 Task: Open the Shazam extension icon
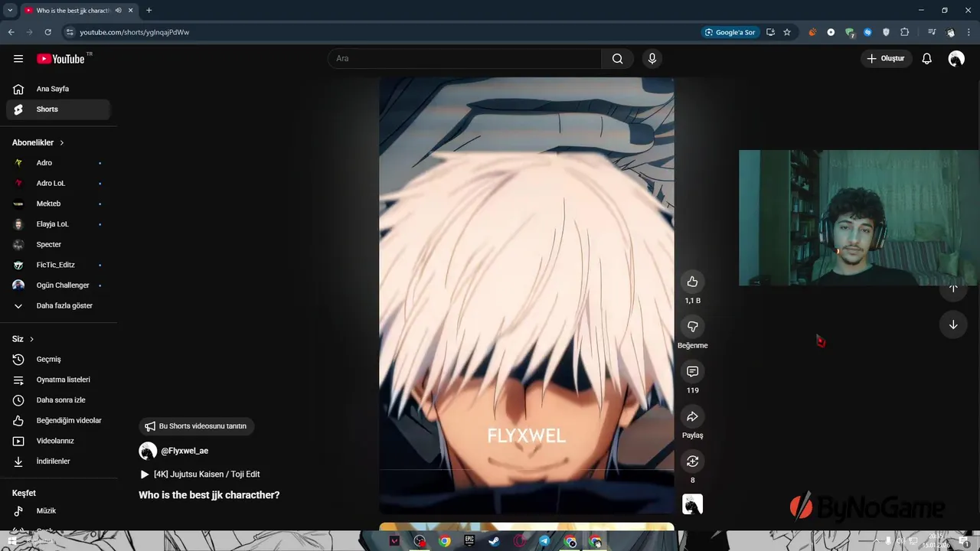coord(867,32)
